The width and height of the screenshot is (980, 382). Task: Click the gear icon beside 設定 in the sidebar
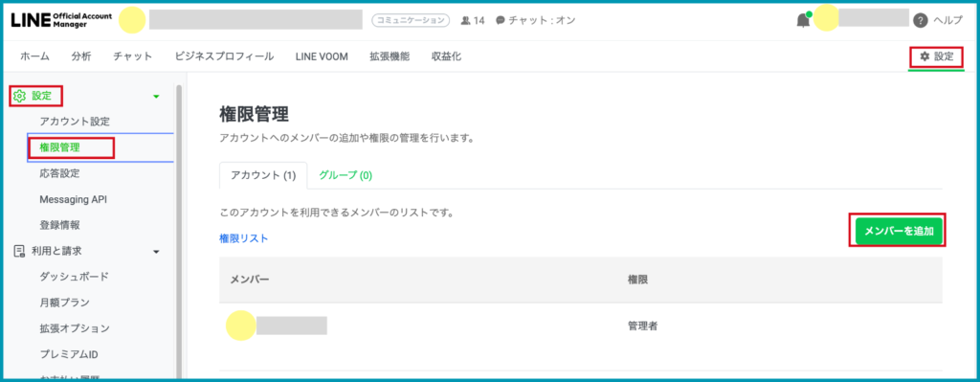pos(19,96)
